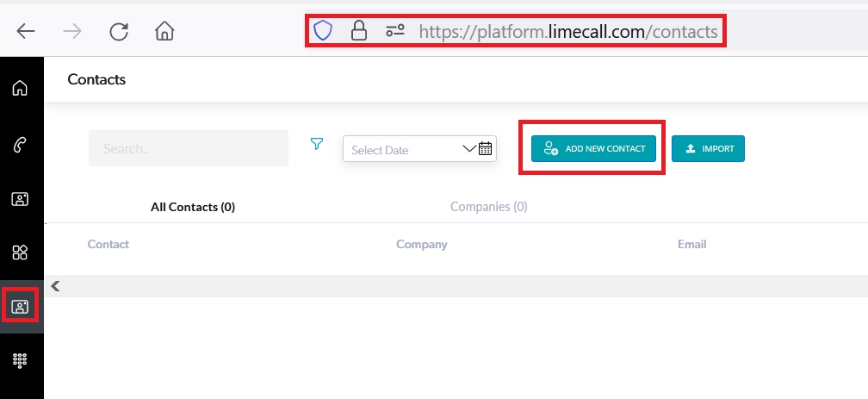868x399 pixels.
Task: Open the four-squares widgets icon in sidebar
Action: pos(19,252)
